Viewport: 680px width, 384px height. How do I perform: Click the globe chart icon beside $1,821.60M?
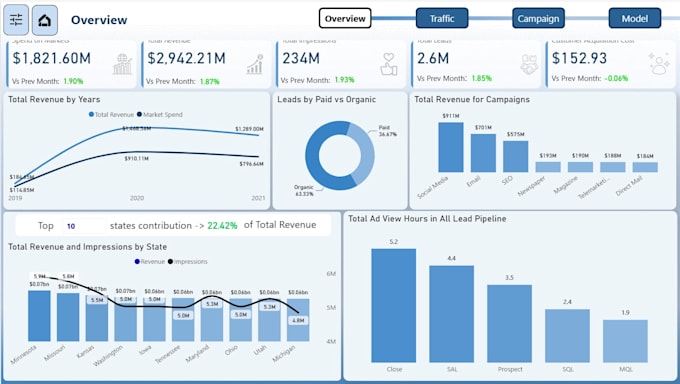tap(122, 64)
